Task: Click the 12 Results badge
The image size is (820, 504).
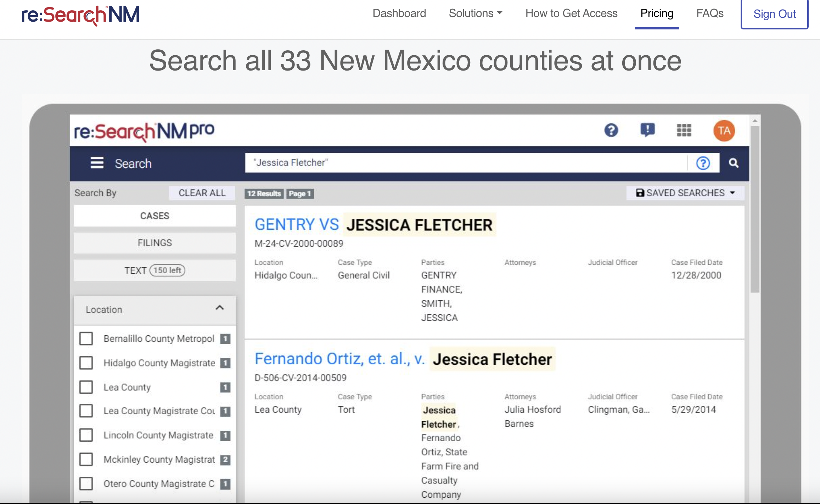Action: pos(264,194)
